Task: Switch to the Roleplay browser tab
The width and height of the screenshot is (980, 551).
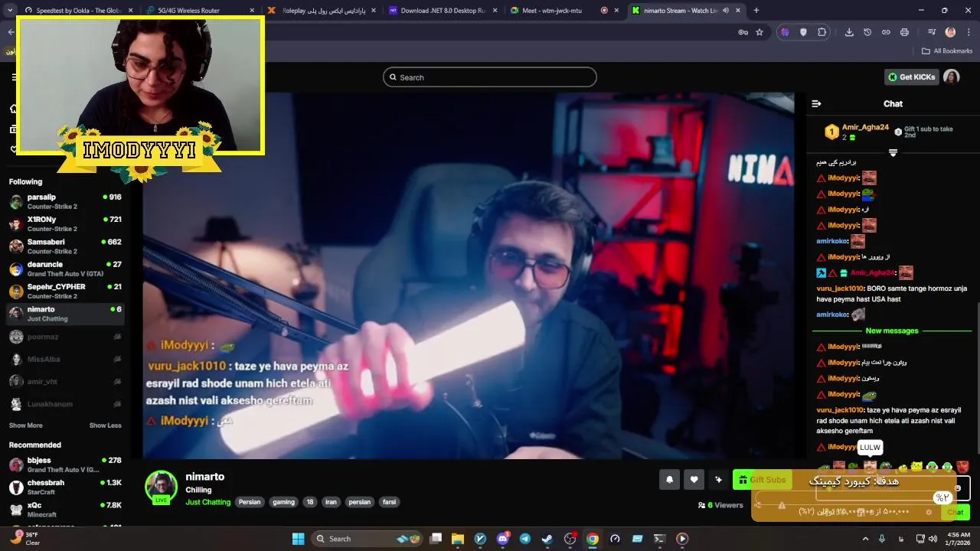Action: [x=320, y=11]
